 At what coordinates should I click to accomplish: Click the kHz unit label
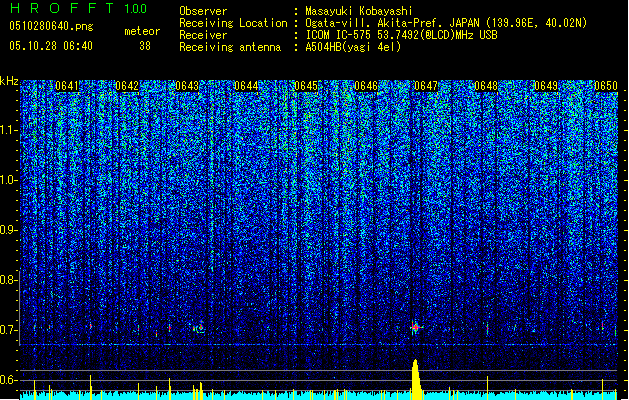tap(9, 81)
